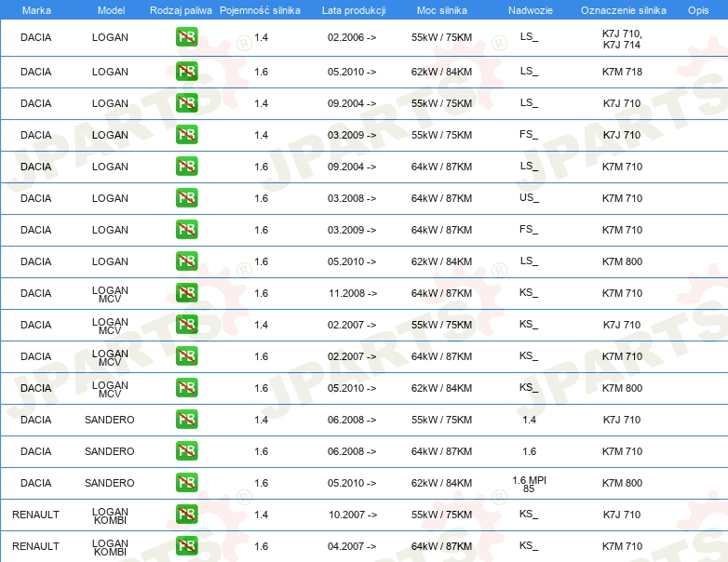Click fuel icon in Logan MCV 11.2008 row

click(186, 293)
